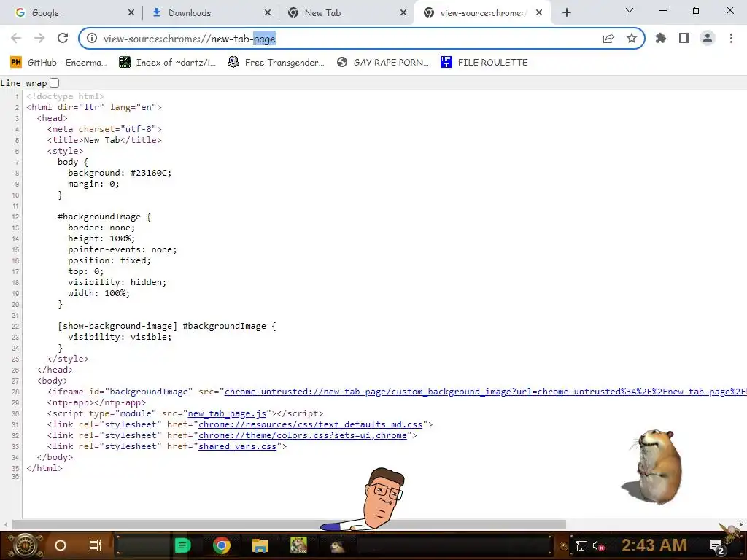Click the "<title>New Tab</title>" line
The image size is (747, 560).
(x=104, y=140)
